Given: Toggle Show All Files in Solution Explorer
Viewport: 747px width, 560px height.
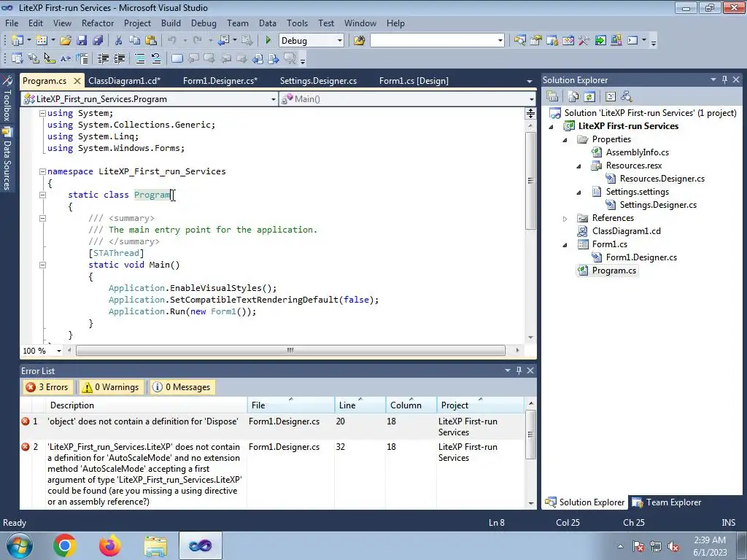Looking at the screenshot, I should 573,97.
